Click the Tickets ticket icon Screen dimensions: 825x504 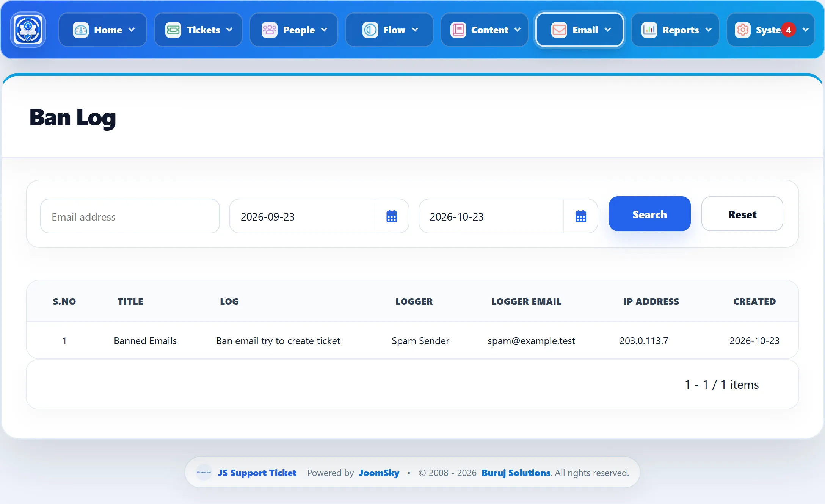tap(173, 30)
